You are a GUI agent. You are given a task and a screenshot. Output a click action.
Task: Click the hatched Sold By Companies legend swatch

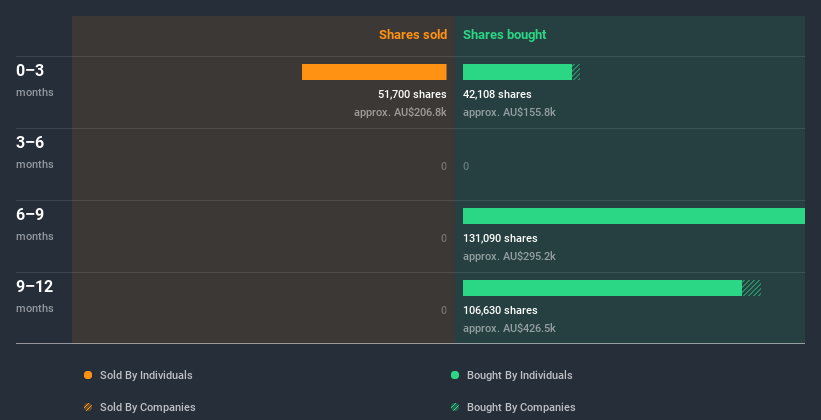[x=88, y=407]
